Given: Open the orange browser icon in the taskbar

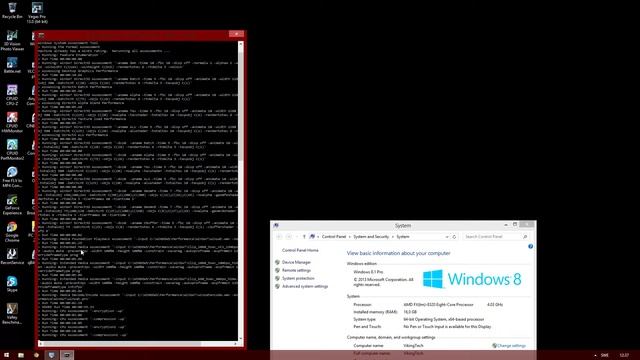Looking at the screenshot, I should (36, 355).
